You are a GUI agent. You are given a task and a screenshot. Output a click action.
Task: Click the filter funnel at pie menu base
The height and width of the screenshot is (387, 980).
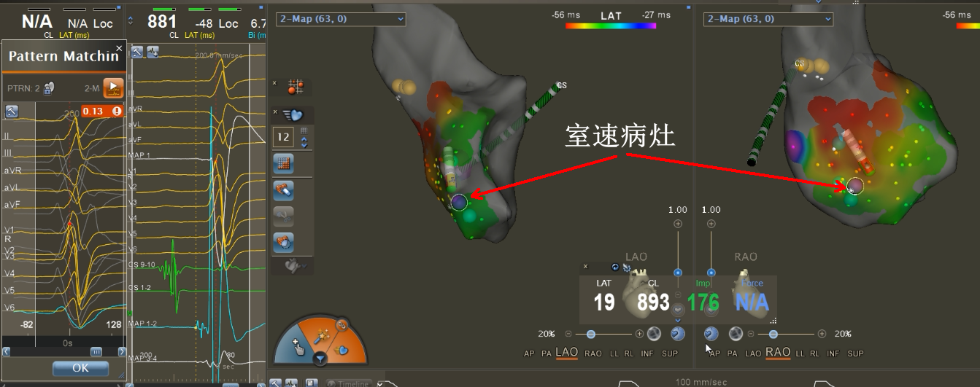320,359
